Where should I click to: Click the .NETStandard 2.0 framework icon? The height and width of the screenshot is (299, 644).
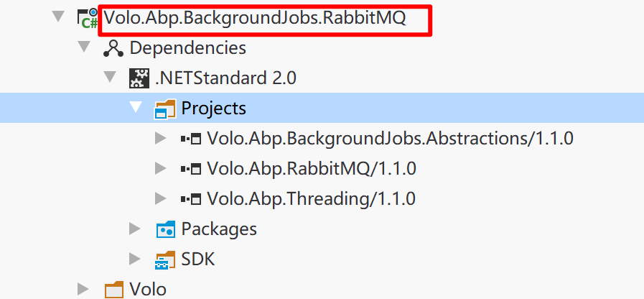coord(139,78)
